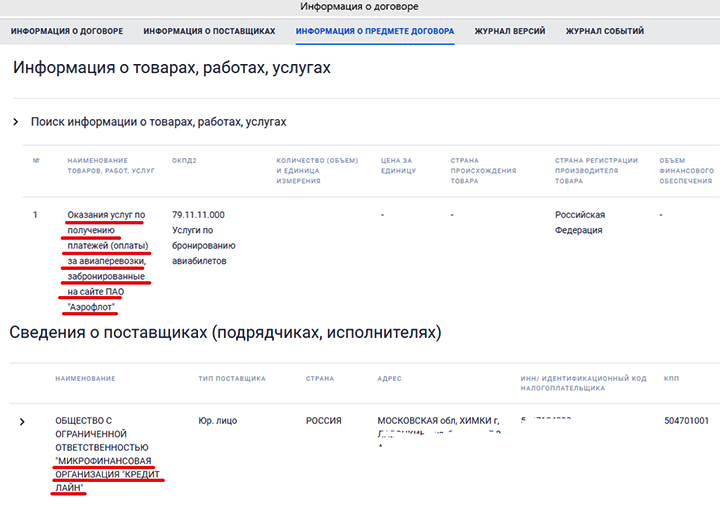Select the Информация о предмете договора tab

375,32
